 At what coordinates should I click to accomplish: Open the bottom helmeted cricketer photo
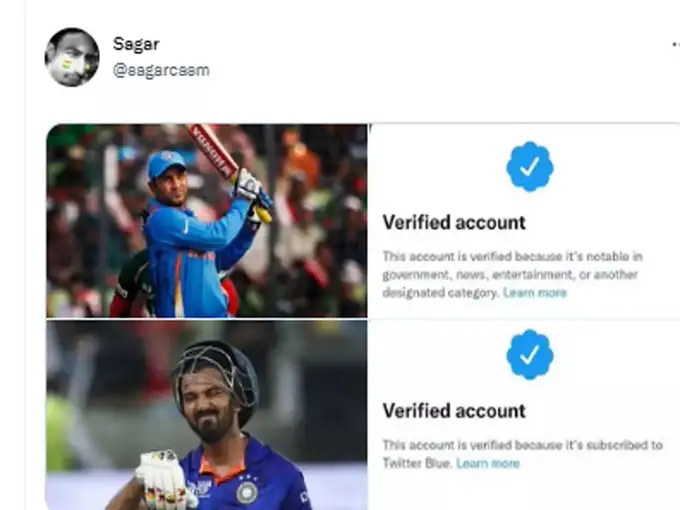(206, 415)
